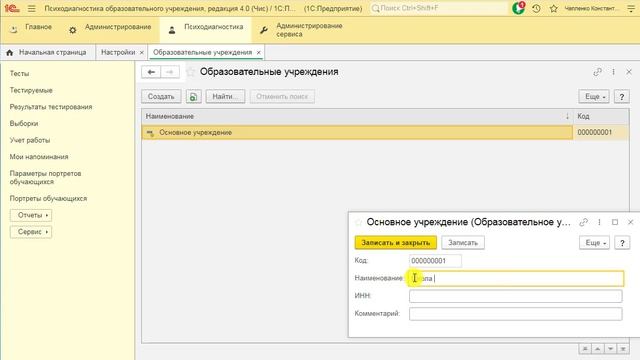Open dialog help question mark button

click(x=622, y=243)
